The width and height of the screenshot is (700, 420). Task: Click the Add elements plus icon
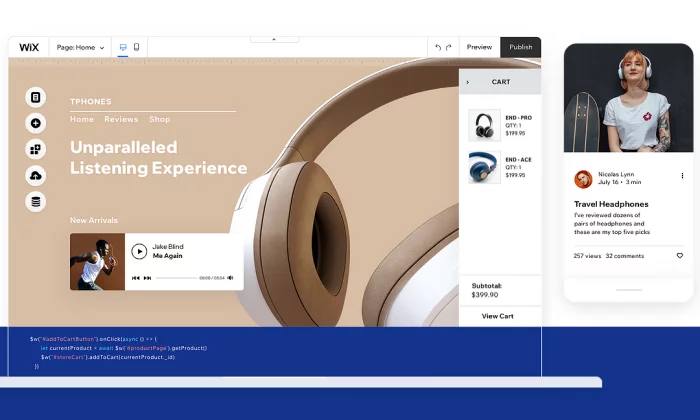(36, 123)
